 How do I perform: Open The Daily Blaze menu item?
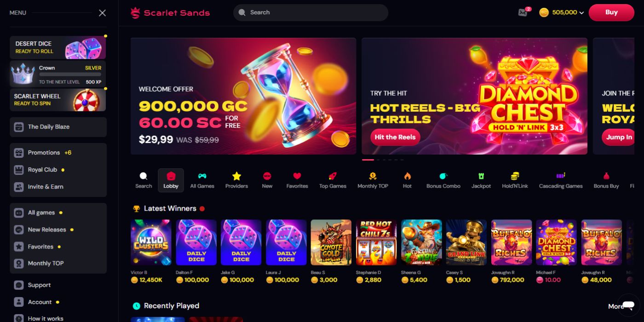point(58,127)
